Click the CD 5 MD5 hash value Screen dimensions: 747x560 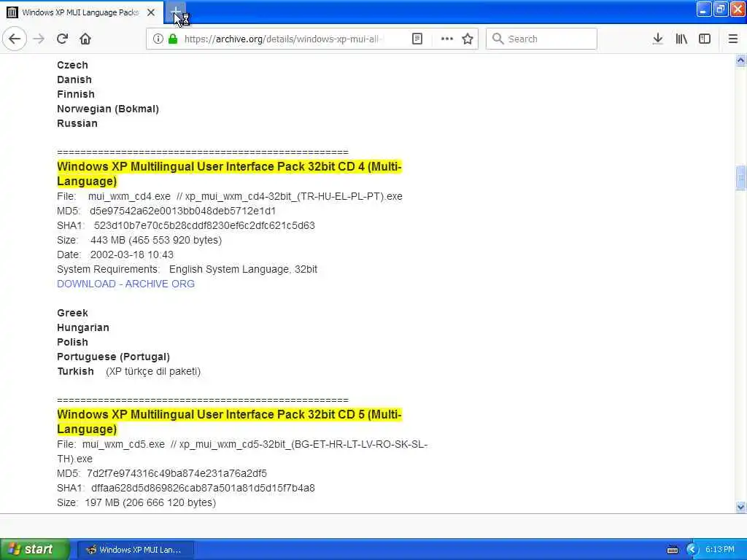tap(177, 473)
